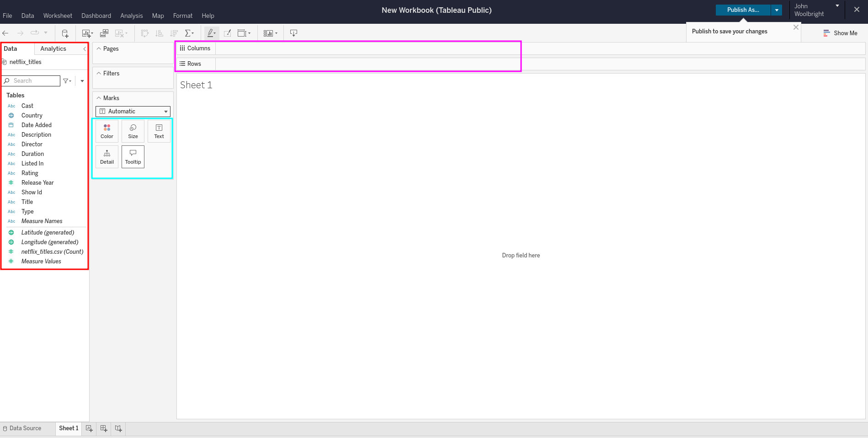Click the filter fields icon

coord(66,81)
